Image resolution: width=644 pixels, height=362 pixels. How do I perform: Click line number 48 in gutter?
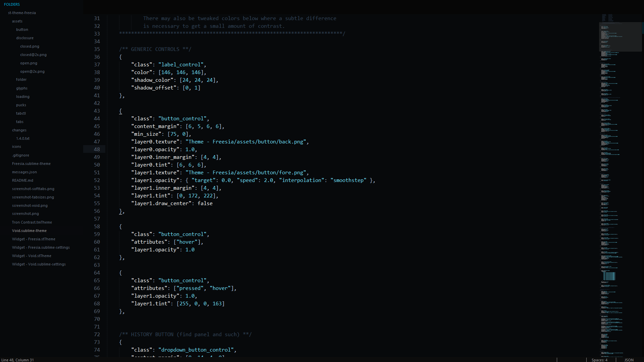pyautogui.click(x=97, y=149)
